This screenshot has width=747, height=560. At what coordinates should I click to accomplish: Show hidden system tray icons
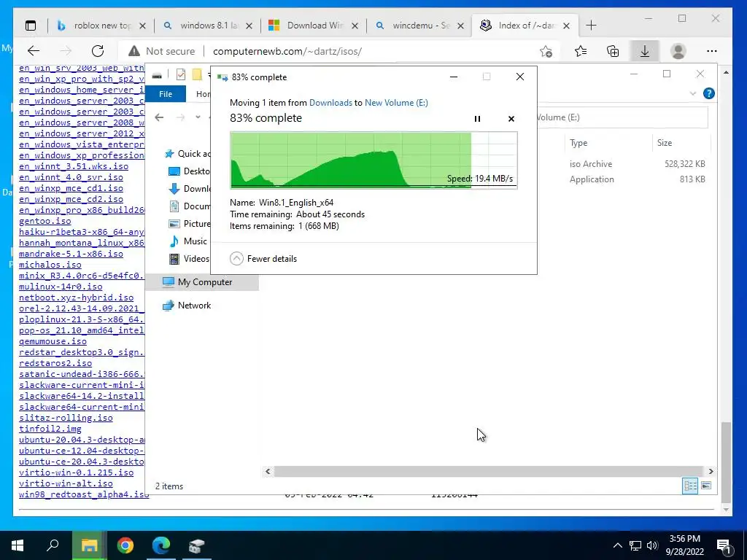point(617,545)
